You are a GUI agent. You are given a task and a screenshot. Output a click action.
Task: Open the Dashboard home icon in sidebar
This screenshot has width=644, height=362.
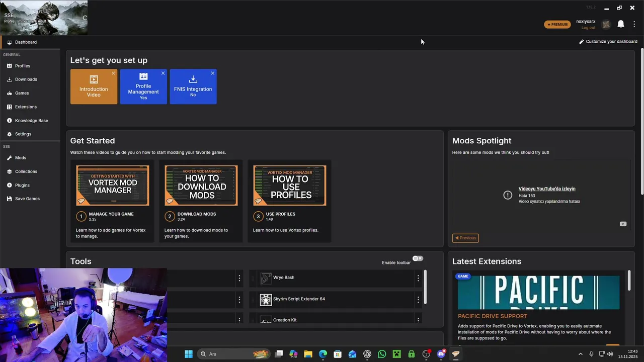[x=10, y=42]
